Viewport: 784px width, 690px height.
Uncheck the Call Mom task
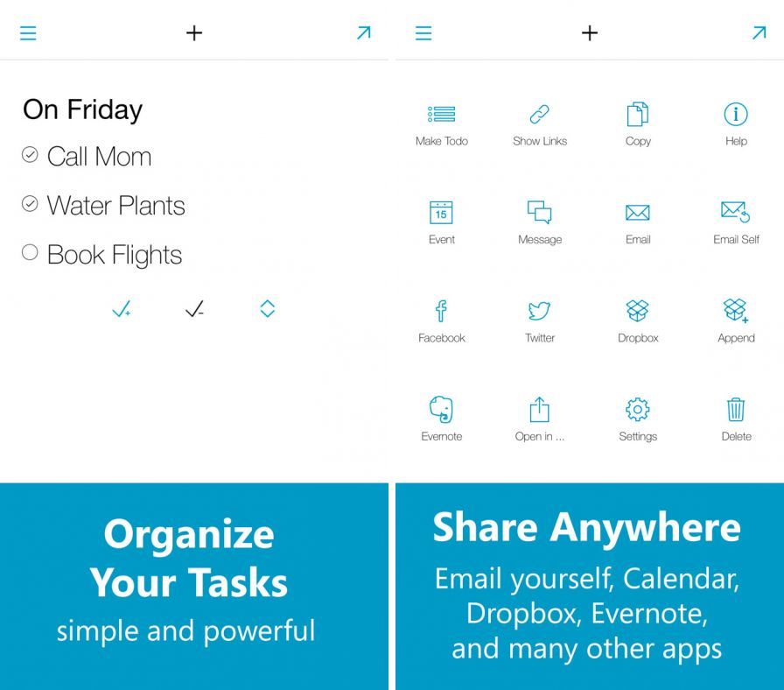pyautogui.click(x=30, y=155)
